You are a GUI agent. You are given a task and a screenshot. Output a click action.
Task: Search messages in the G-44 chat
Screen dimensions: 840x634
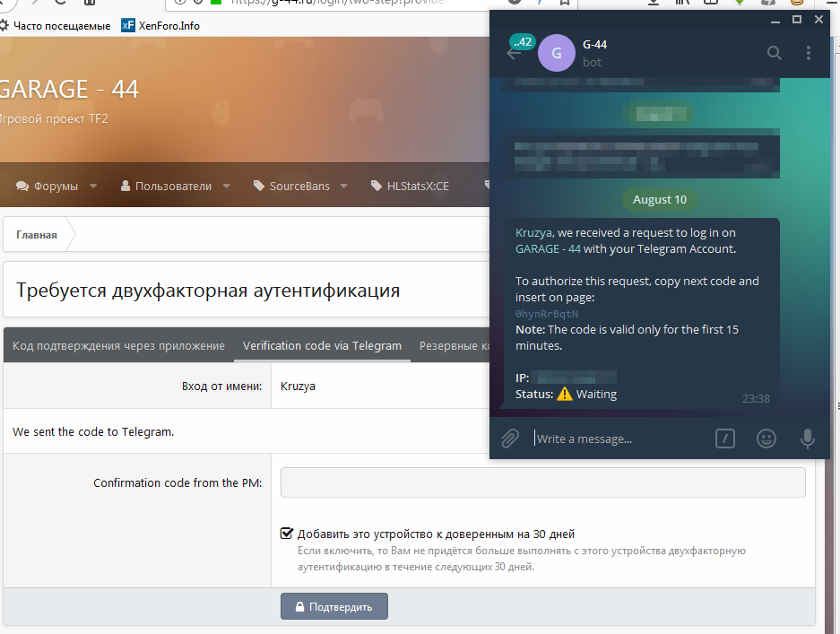coord(774,53)
